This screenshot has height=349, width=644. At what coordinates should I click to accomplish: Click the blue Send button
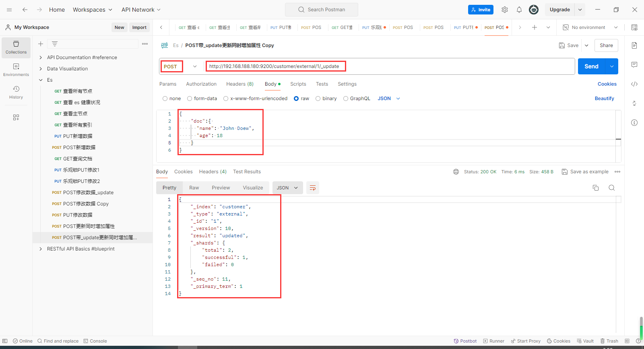point(592,66)
